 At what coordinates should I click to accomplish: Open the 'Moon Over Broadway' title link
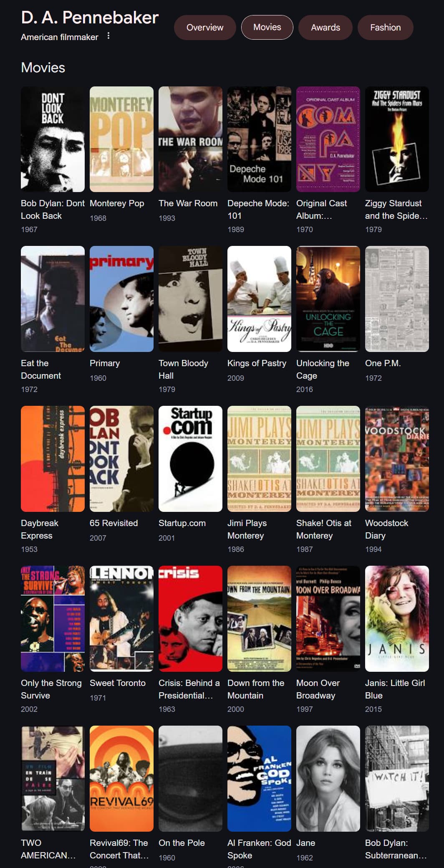pyautogui.click(x=318, y=689)
